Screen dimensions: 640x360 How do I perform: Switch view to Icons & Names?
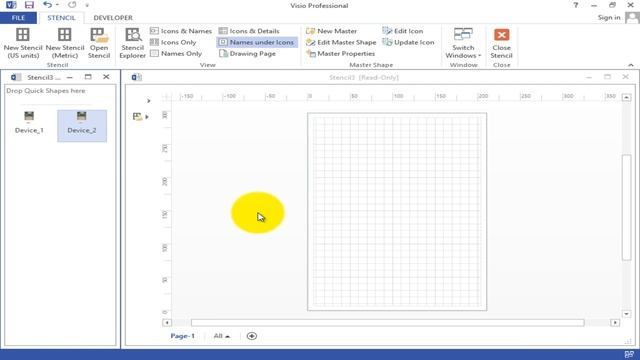181,31
